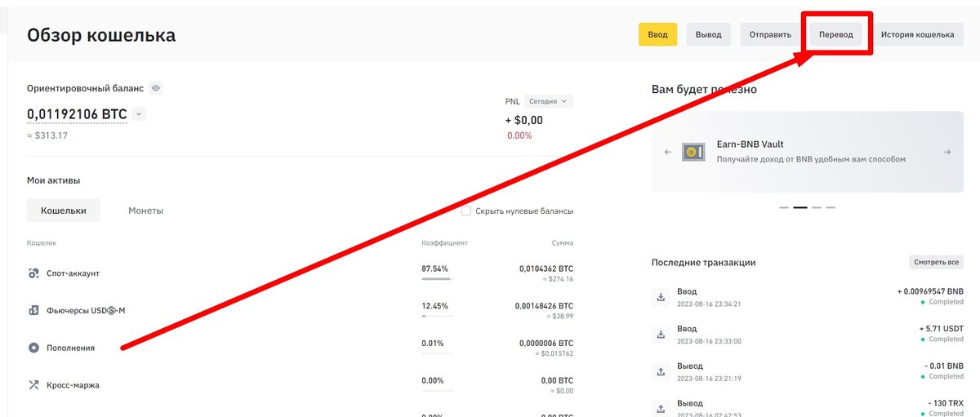Click the 87.54% coefficient progress bar
Screen dimensions: 980x417
click(x=436, y=279)
